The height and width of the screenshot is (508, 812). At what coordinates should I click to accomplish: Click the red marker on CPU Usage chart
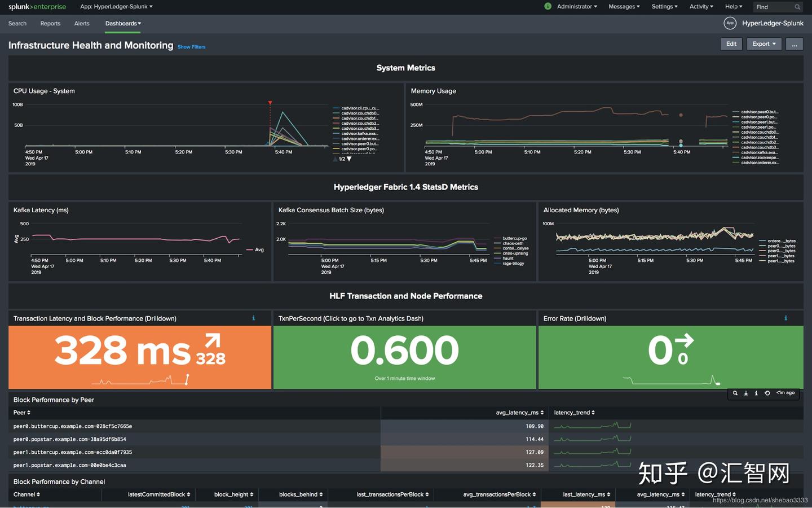point(270,103)
